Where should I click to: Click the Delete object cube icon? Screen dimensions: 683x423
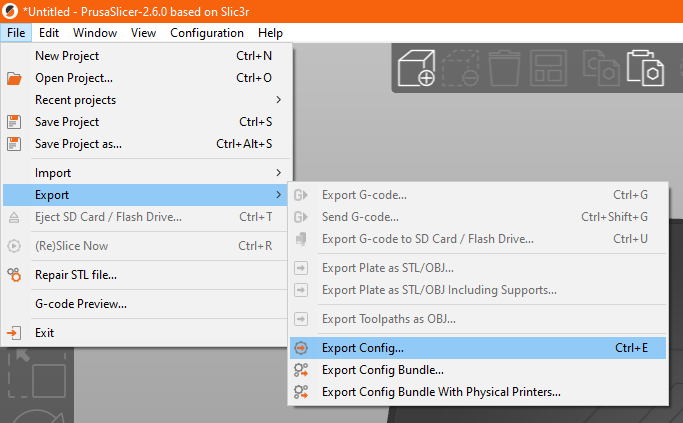(461, 68)
